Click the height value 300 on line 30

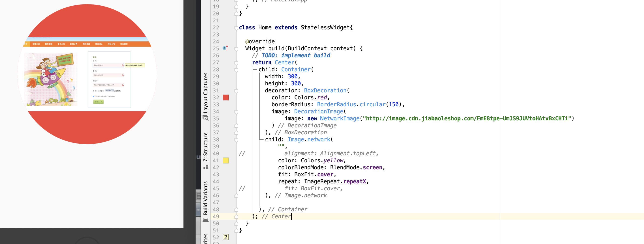[296, 84]
